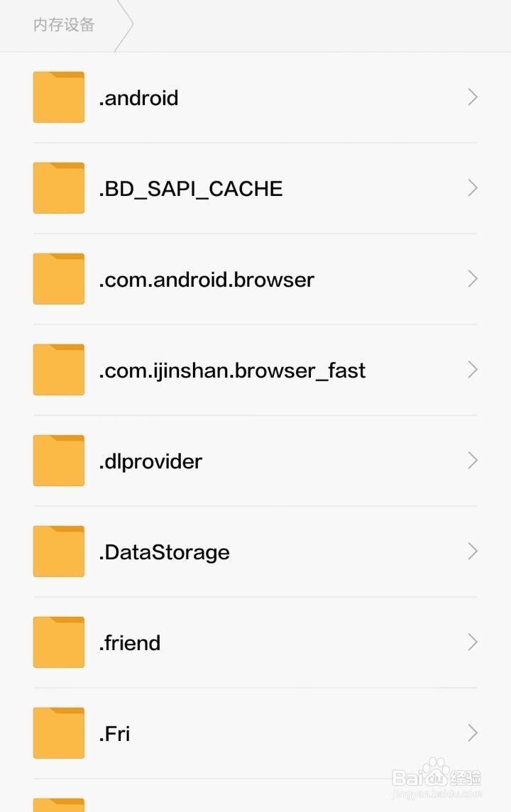The image size is (511, 812).
Task: Click the .BD_SAPI_CACHE folder icon
Action: tap(59, 188)
